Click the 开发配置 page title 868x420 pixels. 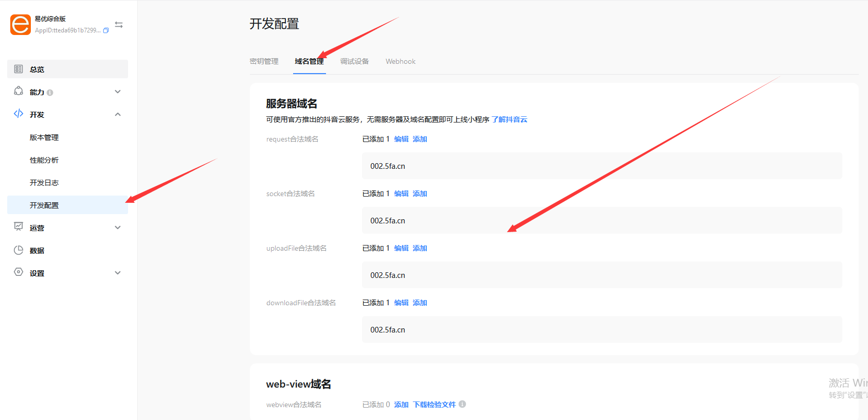(x=275, y=24)
